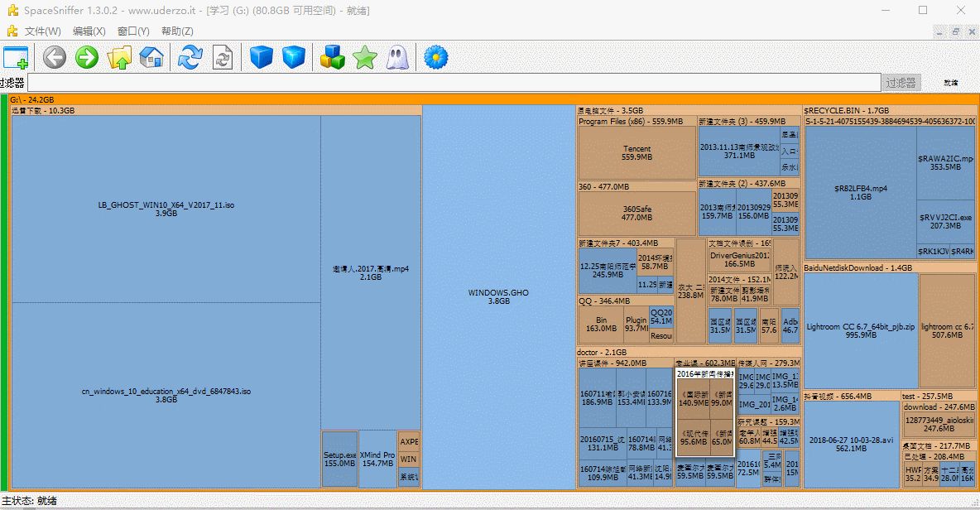Select the Bin 163.0MB folder block

coord(601,325)
